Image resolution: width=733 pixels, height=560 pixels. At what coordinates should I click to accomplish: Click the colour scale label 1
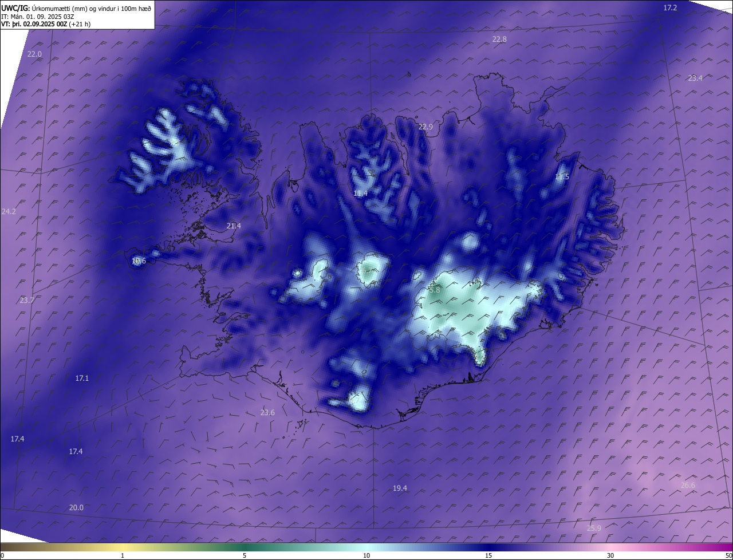pos(123,555)
